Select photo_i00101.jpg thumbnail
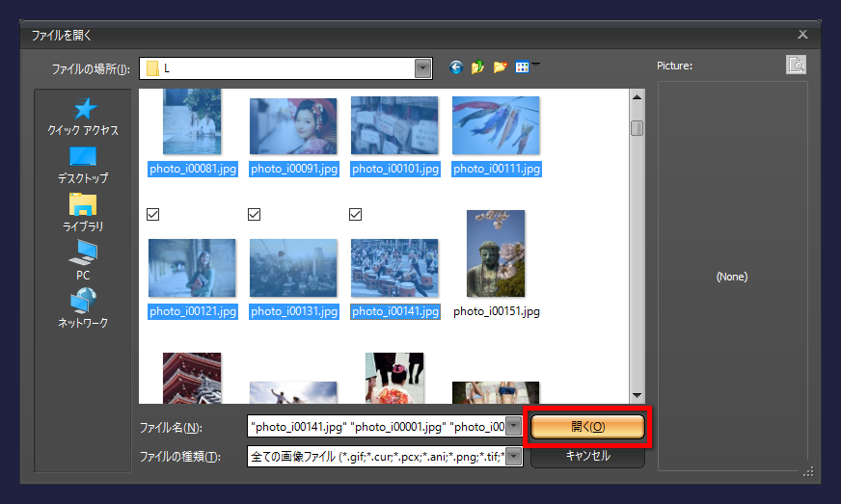This screenshot has height=504, width=841. (x=394, y=125)
